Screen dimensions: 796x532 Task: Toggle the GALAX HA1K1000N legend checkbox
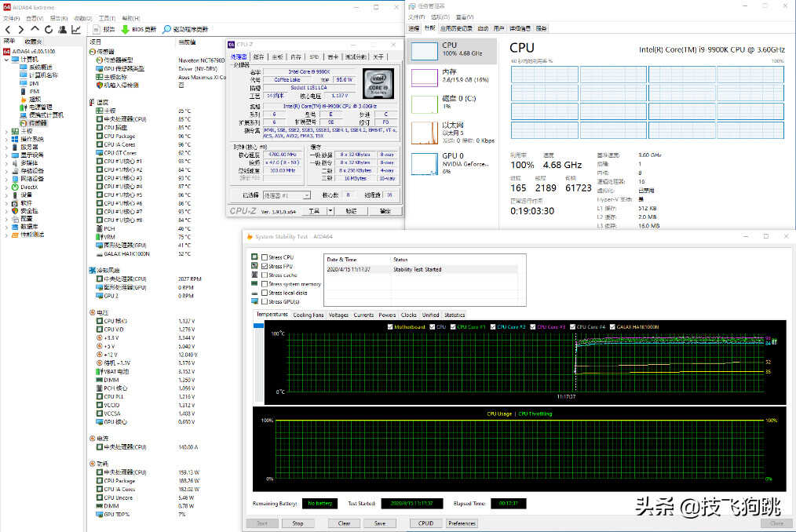pos(612,327)
